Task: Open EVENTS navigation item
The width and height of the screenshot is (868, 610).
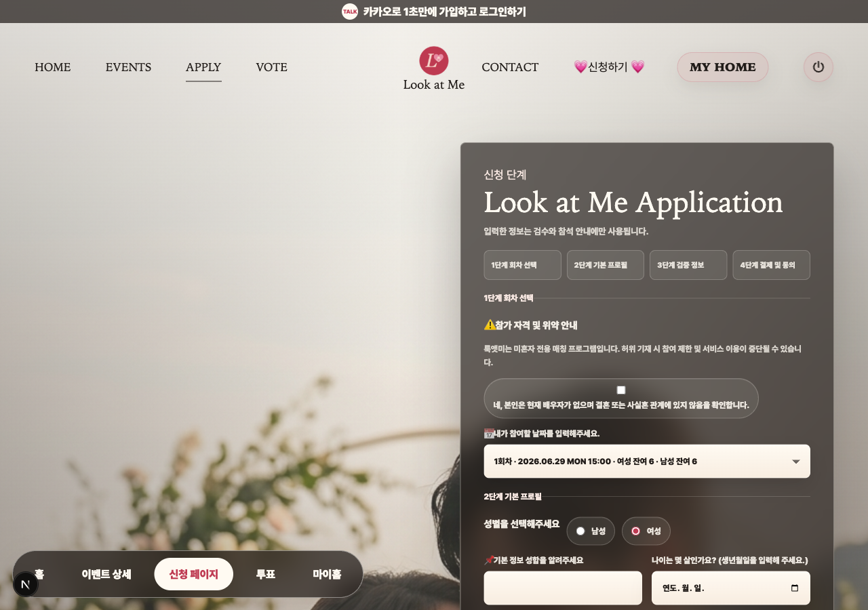Action: (128, 67)
